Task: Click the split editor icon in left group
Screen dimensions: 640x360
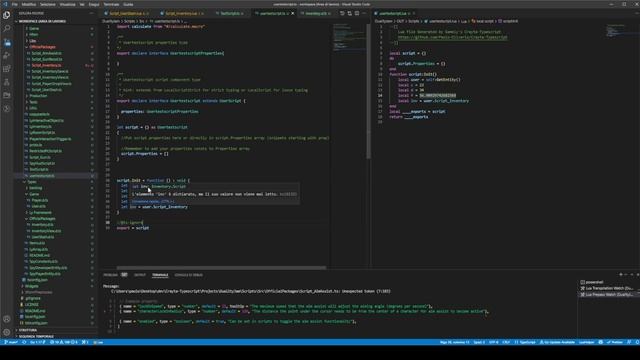Action: [x=357, y=13]
